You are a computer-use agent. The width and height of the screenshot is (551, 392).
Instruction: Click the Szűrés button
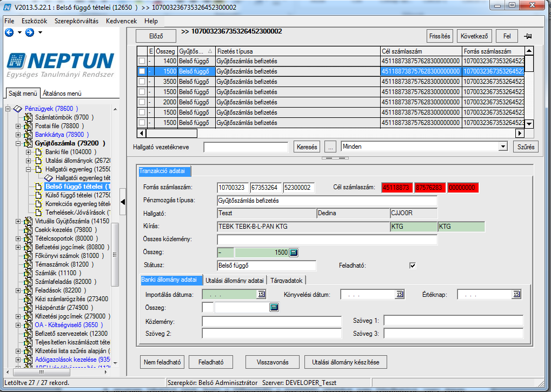pos(526,147)
